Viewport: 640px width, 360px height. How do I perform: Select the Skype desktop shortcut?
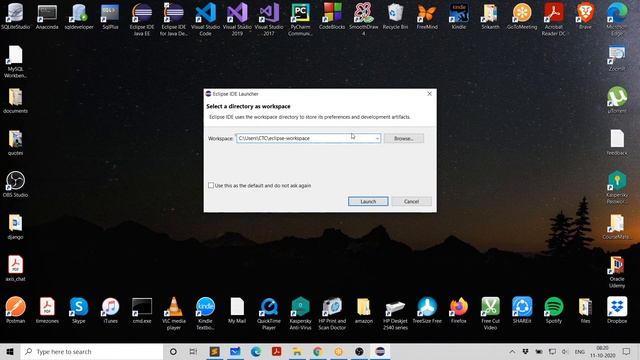pyautogui.click(x=79, y=310)
